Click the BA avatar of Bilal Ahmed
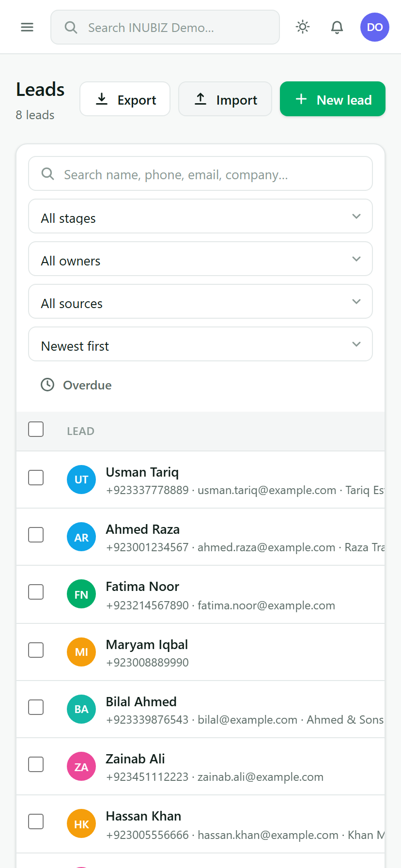The width and height of the screenshot is (401, 868). tap(81, 709)
